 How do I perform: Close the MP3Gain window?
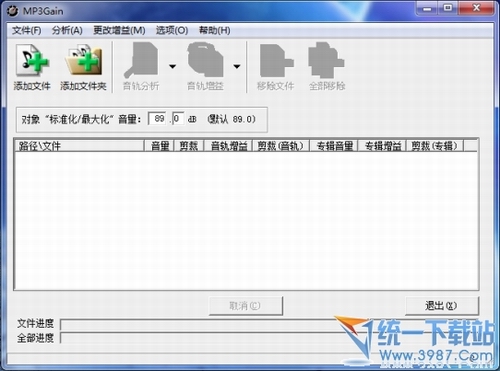pyautogui.click(x=476, y=8)
